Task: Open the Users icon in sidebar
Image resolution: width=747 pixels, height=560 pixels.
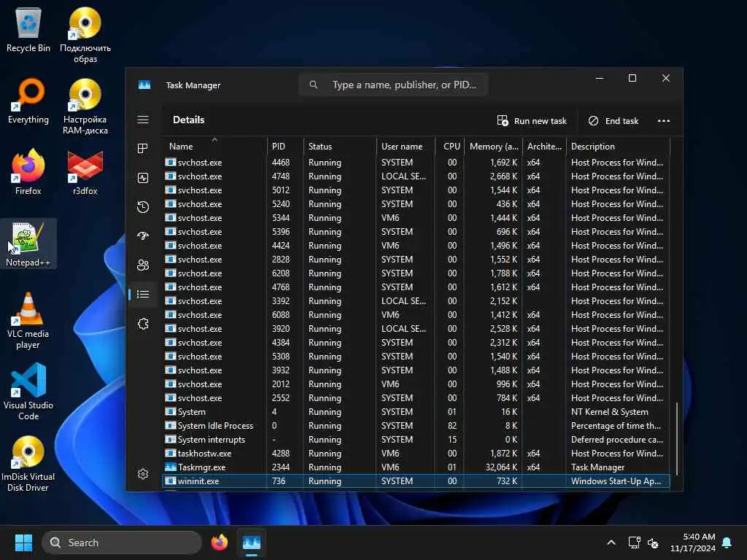Action: click(143, 265)
